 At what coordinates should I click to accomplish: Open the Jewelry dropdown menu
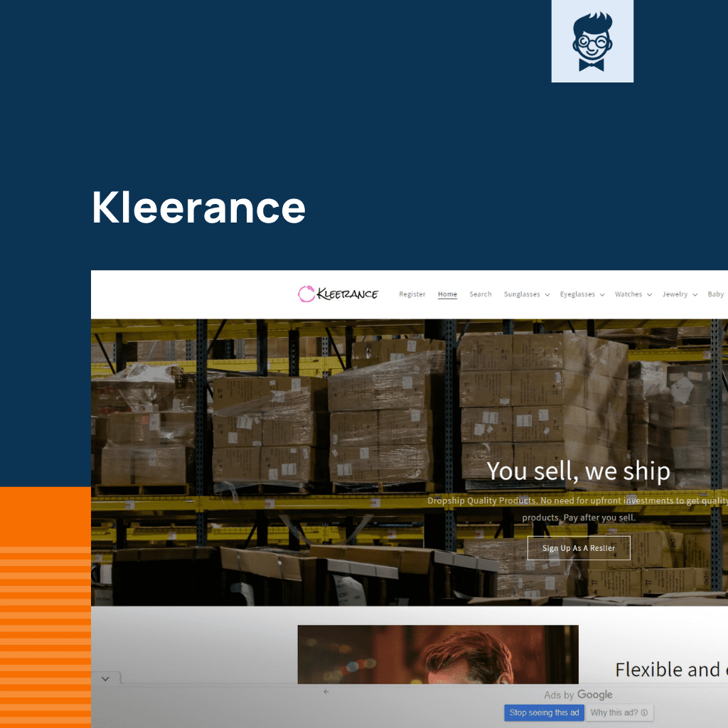point(679,294)
